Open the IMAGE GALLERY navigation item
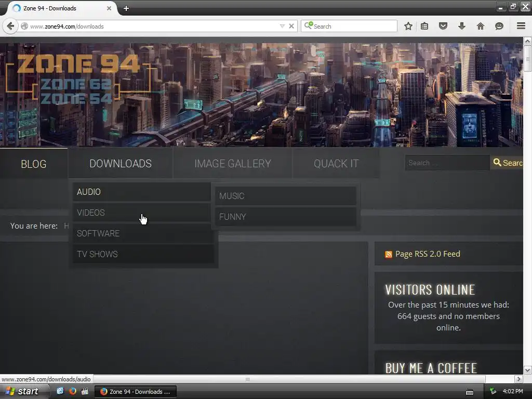 click(x=233, y=164)
